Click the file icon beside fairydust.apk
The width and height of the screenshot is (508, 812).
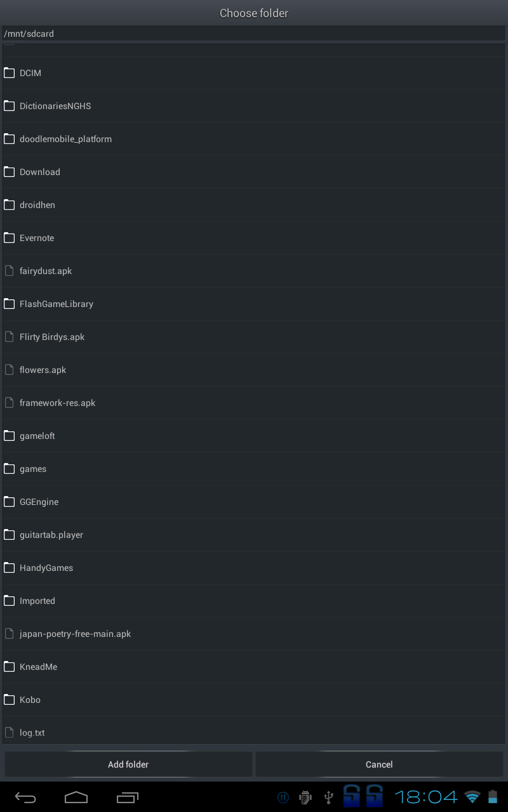[x=10, y=271]
